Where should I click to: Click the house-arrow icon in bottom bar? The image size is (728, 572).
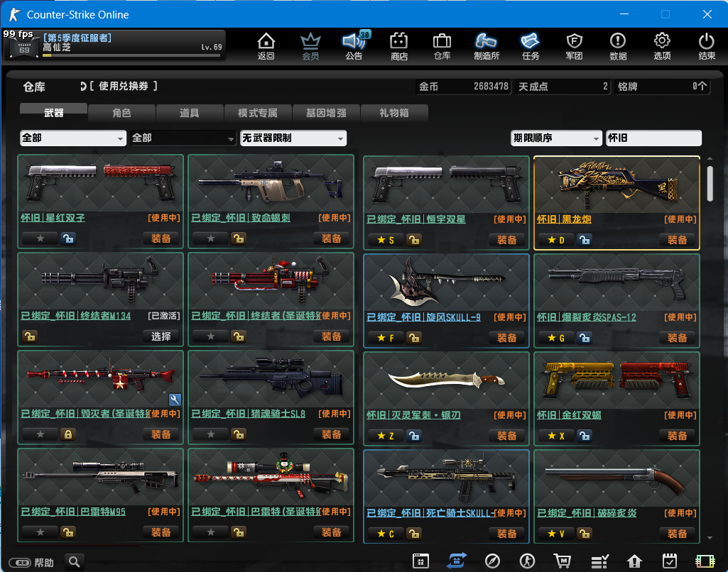[x=634, y=561]
